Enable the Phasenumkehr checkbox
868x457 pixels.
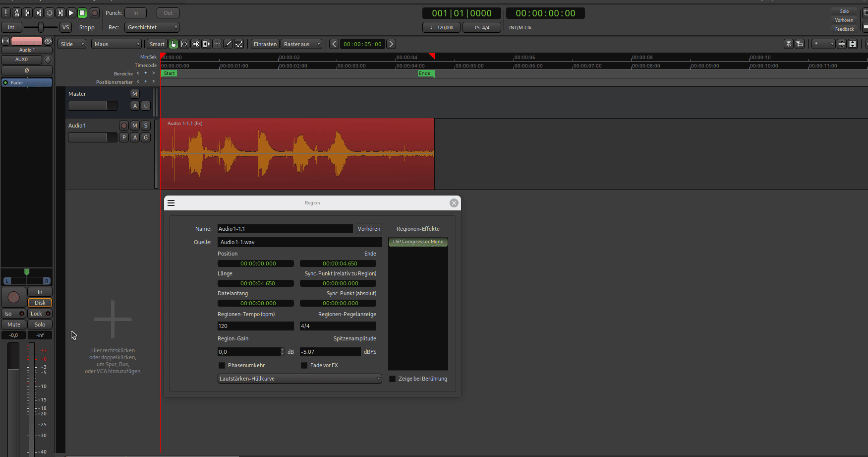[x=222, y=366]
